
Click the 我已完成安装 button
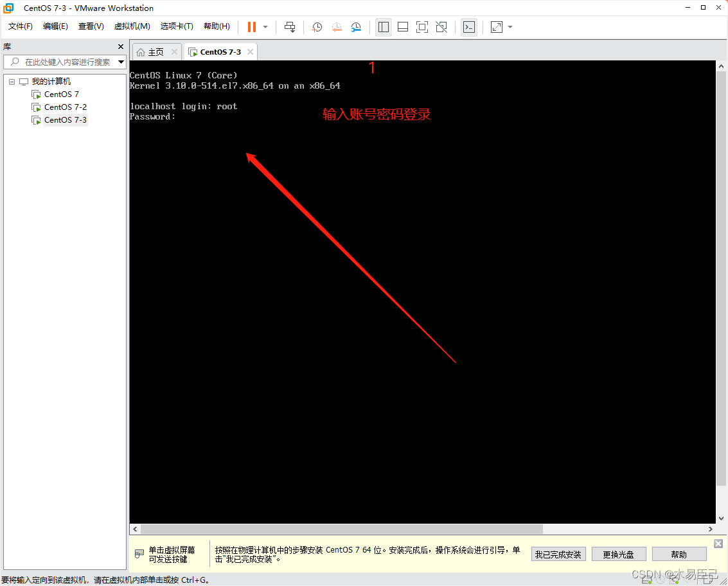[x=558, y=555]
